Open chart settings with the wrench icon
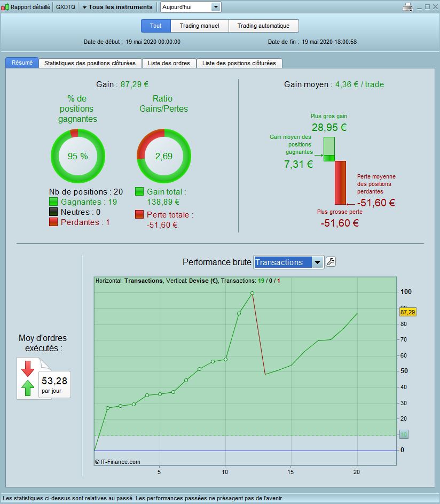This screenshot has width=440, height=504. 331,261
